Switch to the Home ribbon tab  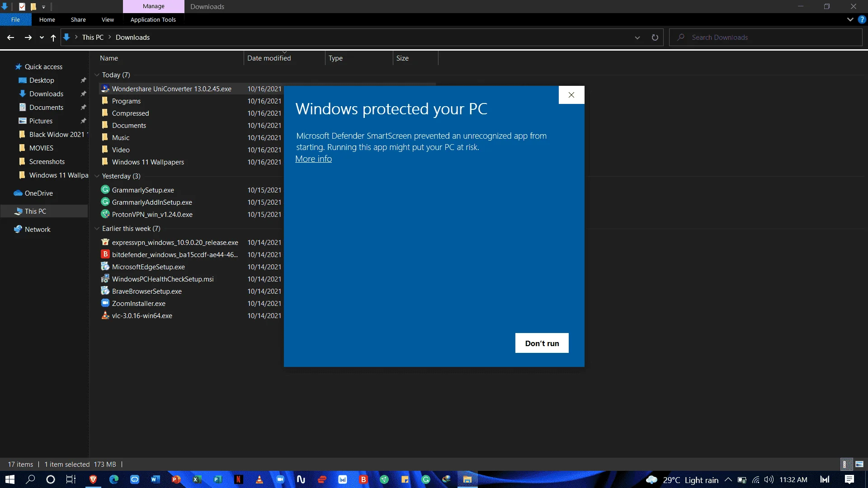click(47, 19)
